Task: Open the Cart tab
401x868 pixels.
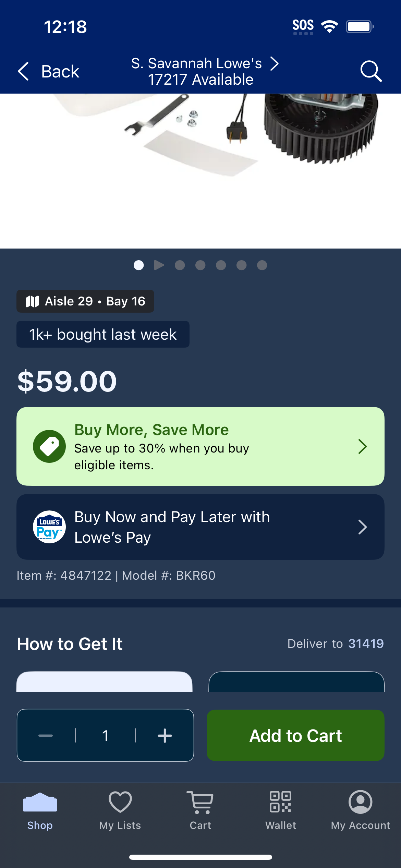Action: (x=200, y=810)
